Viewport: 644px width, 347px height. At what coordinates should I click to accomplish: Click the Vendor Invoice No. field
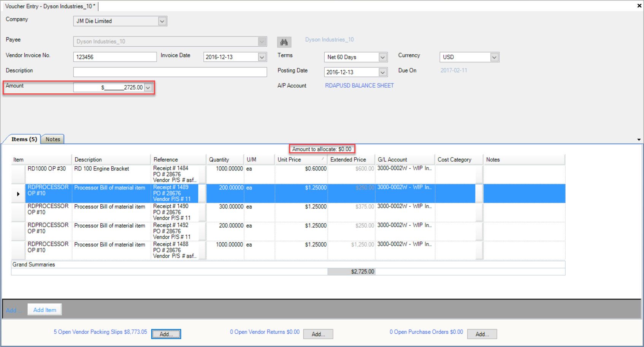tap(115, 57)
